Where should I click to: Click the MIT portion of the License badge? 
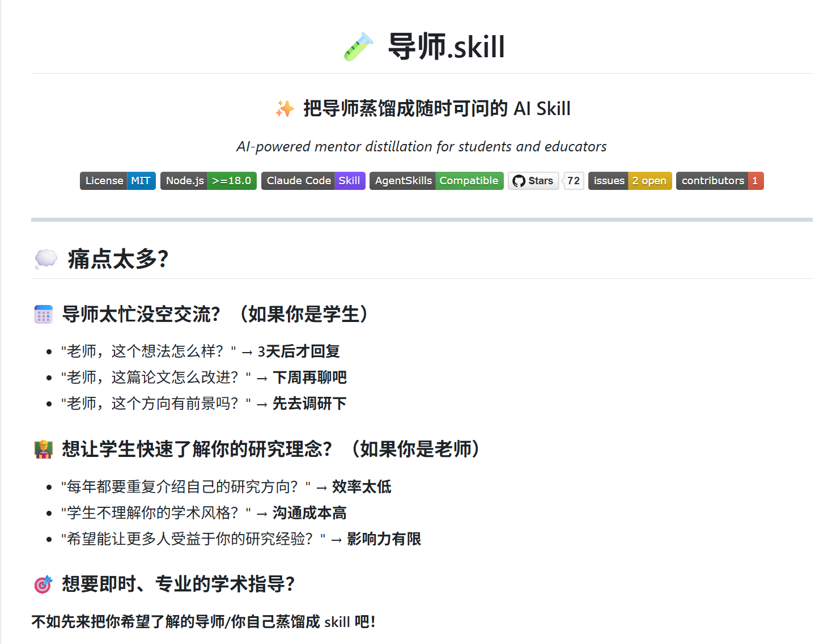(x=142, y=180)
